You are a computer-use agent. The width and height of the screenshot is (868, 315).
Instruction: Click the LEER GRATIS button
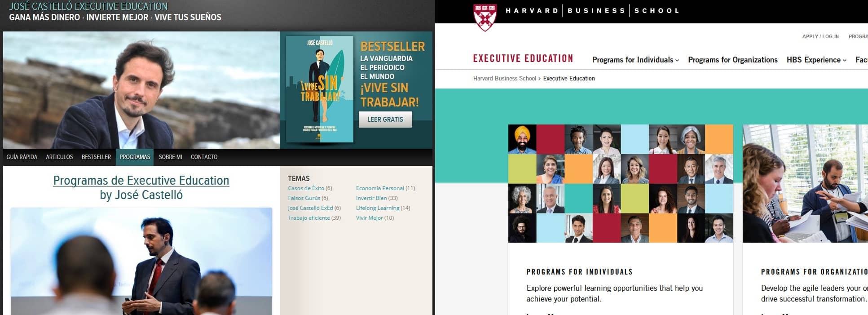pyautogui.click(x=385, y=120)
